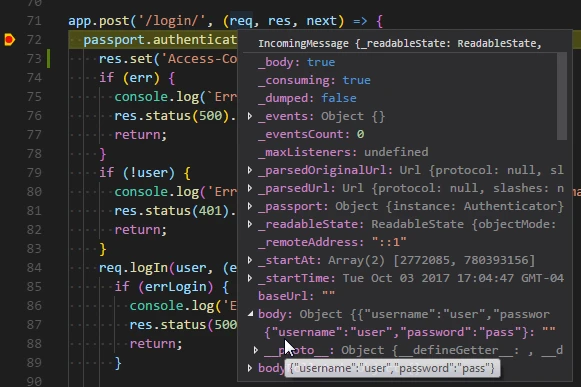Click the username password key row
The image size is (581, 387).
click(x=410, y=332)
